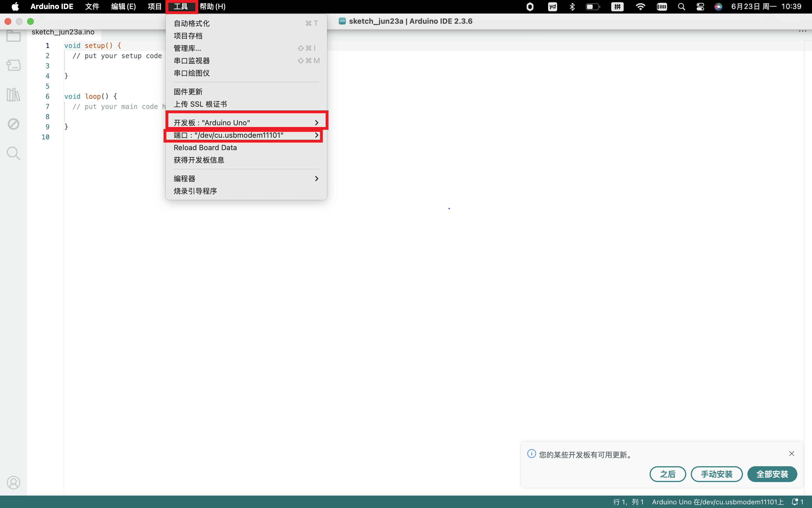The height and width of the screenshot is (508, 812).
Task: Click the date and time in menu bar
Action: (766, 6)
